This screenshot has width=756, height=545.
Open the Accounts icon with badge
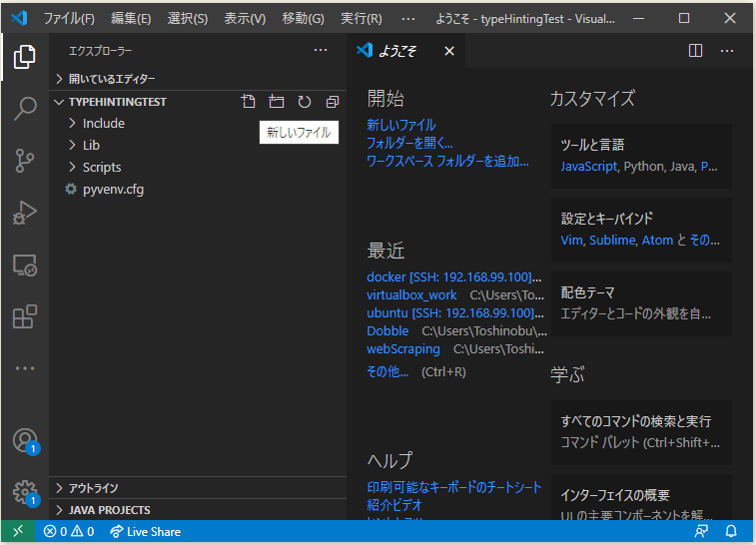[x=26, y=441]
